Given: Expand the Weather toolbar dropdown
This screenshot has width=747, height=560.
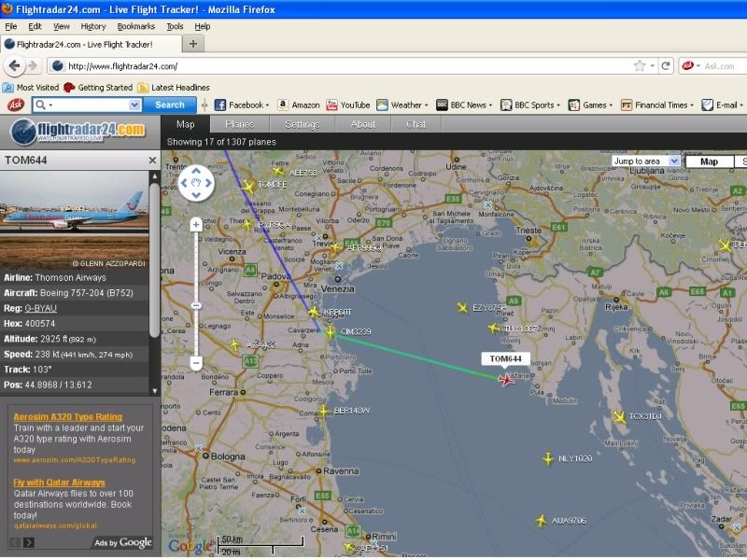Looking at the screenshot, I should pyautogui.click(x=427, y=105).
